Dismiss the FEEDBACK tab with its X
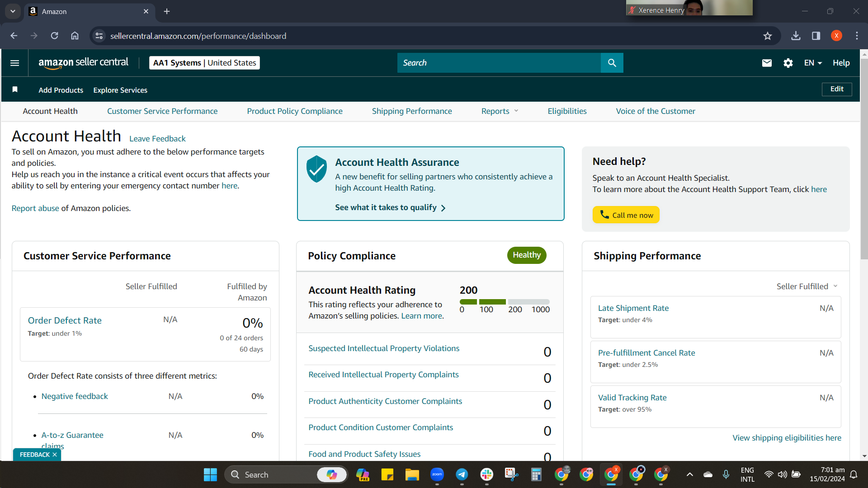This screenshot has width=868, height=488. (55, 455)
